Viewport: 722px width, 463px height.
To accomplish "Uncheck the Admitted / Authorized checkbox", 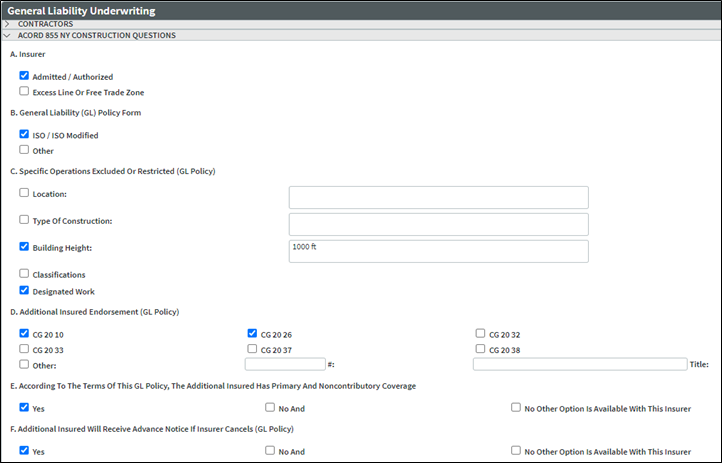I will pyautogui.click(x=24, y=76).
